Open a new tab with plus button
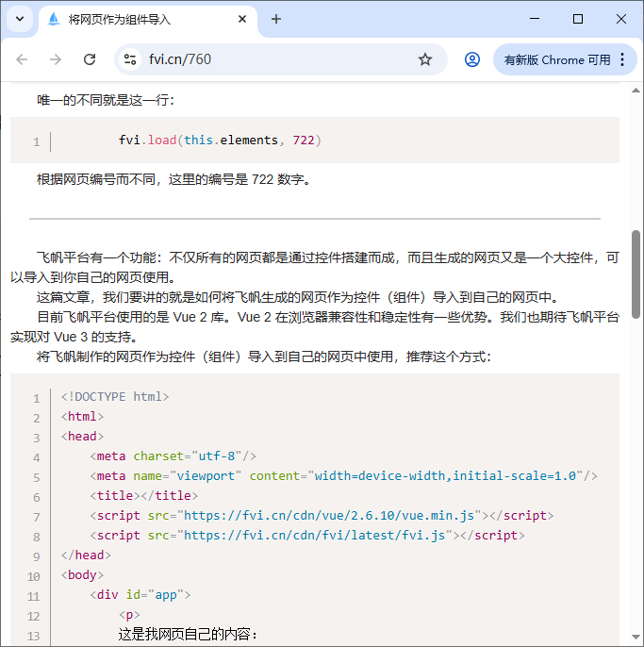Image resolution: width=644 pixels, height=647 pixels. (x=276, y=19)
